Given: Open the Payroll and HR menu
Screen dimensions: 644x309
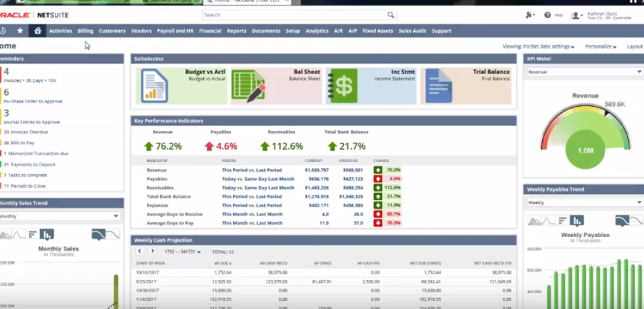Looking at the screenshot, I should 175,30.
